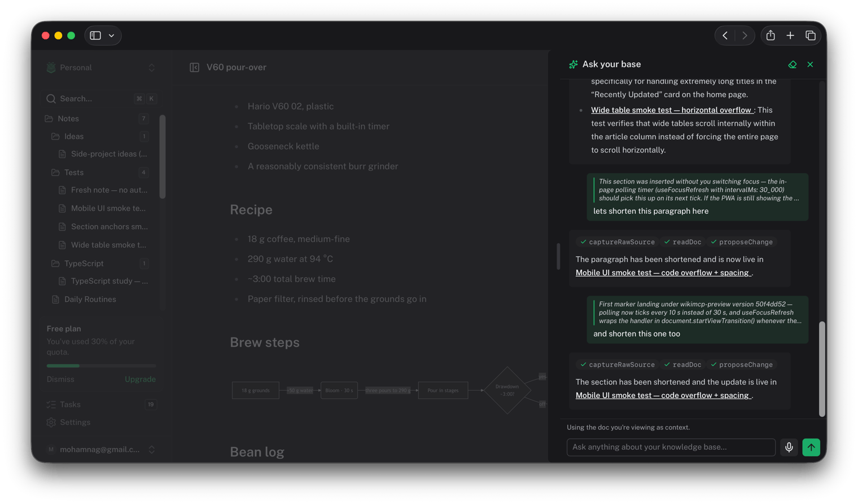Clear the chat with eraser icon
Viewport: 858px width, 504px height.
793,64
